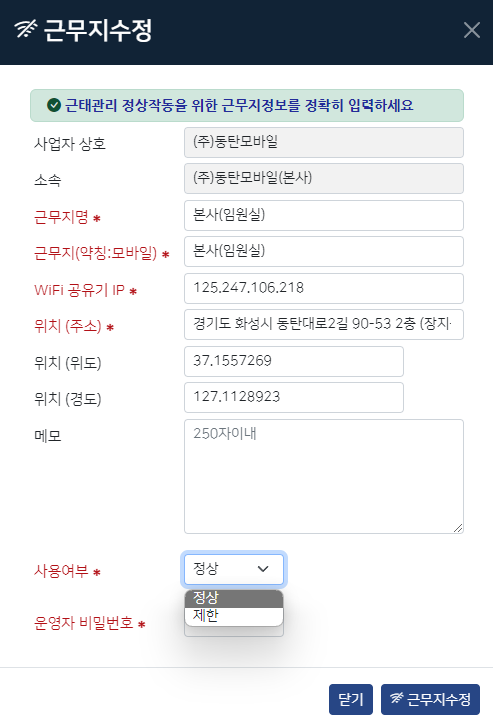This screenshot has width=493, height=728.
Task: Click the 운영자 비밀번호 label
Action: click(x=84, y=623)
